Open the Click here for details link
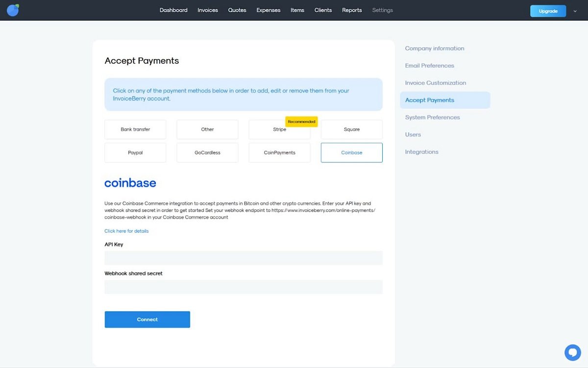This screenshot has width=588, height=368. tap(126, 231)
